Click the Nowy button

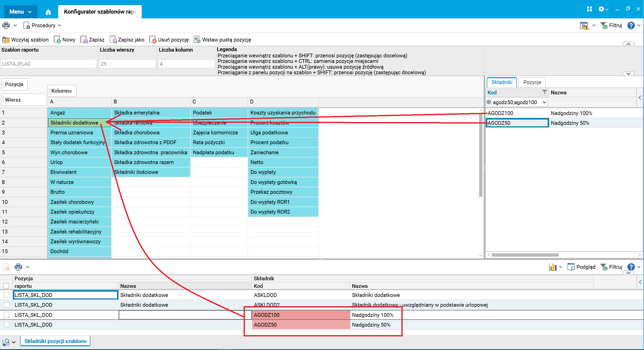(x=65, y=40)
